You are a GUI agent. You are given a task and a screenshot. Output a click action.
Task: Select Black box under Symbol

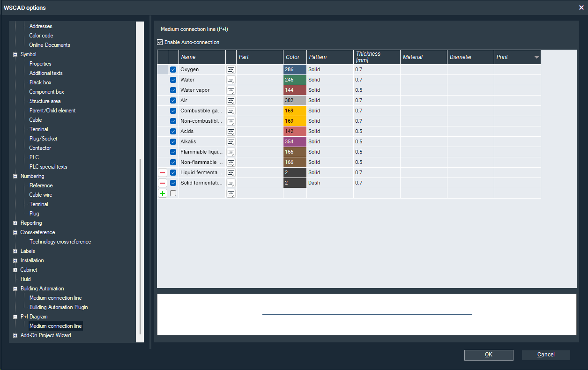(x=40, y=82)
